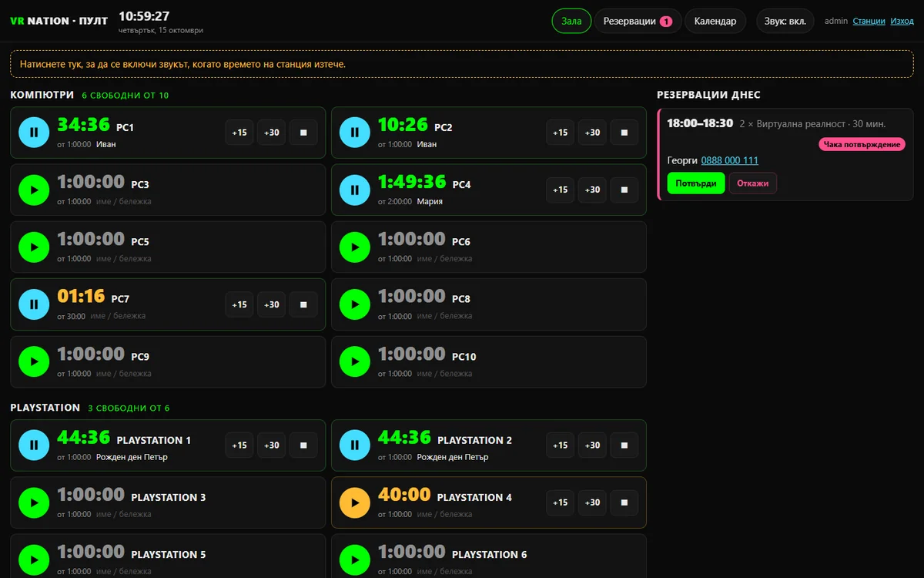924x578 pixels.
Task: Open the Станции link
Action: tap(869, 21)
